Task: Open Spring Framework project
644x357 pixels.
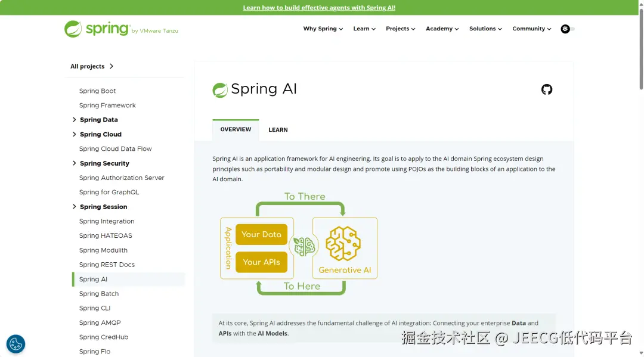Action: coord(107,105)
